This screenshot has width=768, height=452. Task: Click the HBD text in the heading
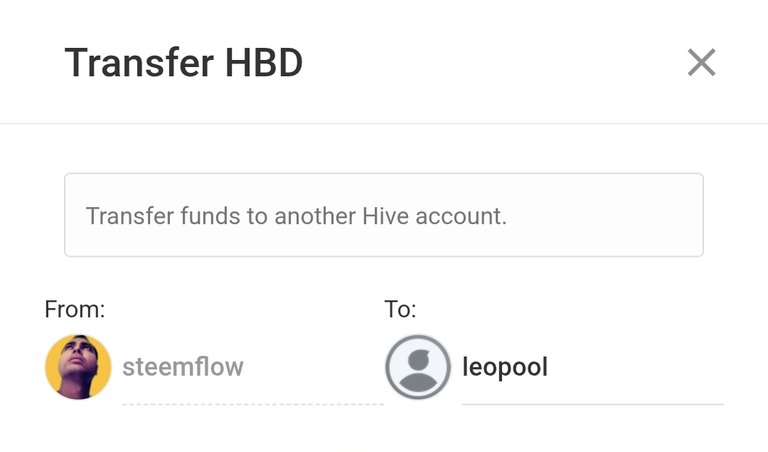coord(264,63)
